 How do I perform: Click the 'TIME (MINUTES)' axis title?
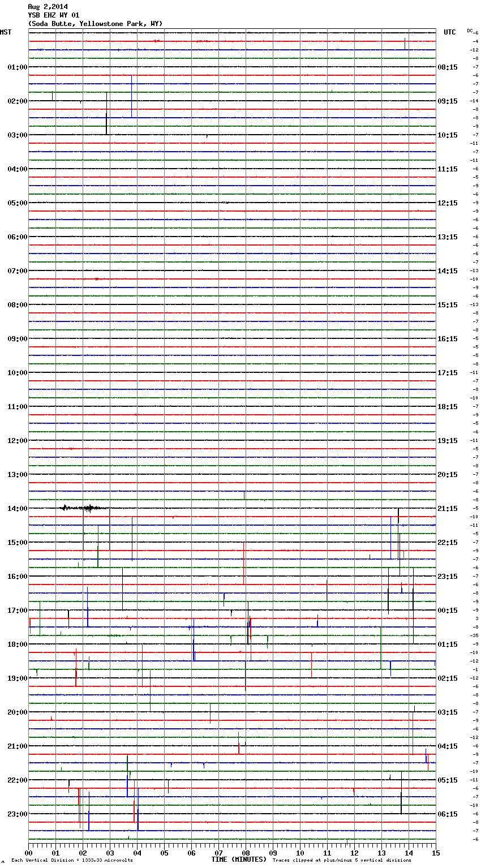[x=239, y=860]
